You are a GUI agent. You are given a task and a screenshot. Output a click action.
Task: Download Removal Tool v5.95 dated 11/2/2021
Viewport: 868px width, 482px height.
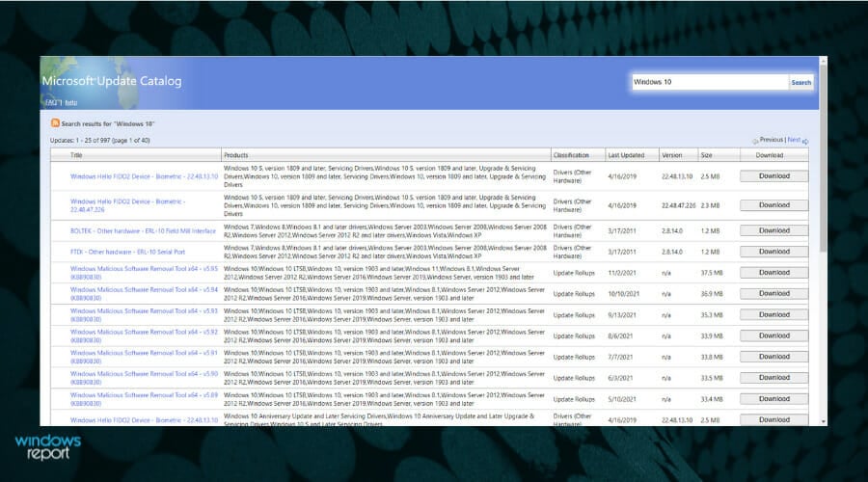click(773, 273)
